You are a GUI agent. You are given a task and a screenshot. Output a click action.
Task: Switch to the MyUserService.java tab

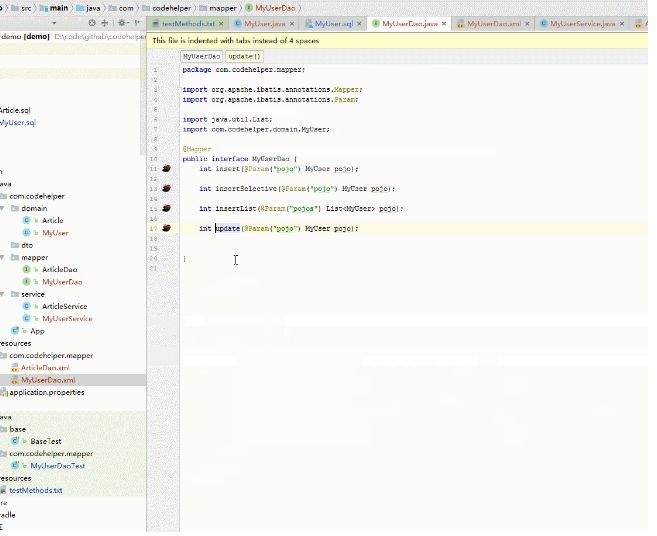[x=582, y=23]
